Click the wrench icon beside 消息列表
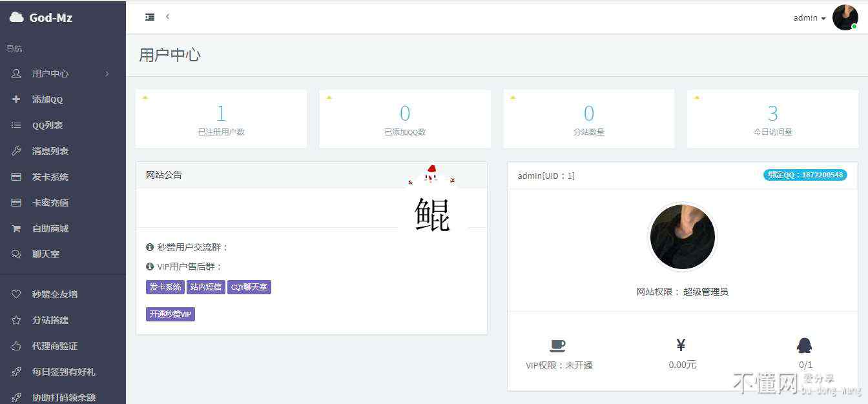Screen dimensions: 868x404 (x=16, y=151)
